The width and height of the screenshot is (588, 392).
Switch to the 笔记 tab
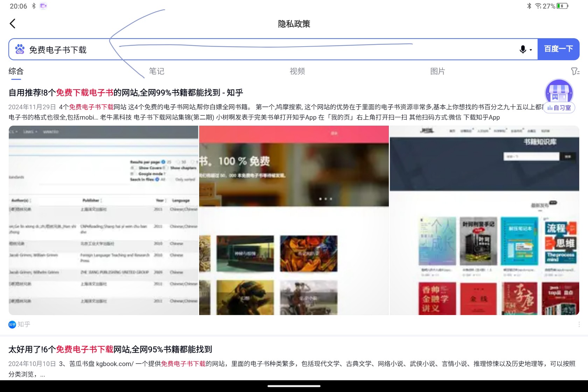coord(156,71)
